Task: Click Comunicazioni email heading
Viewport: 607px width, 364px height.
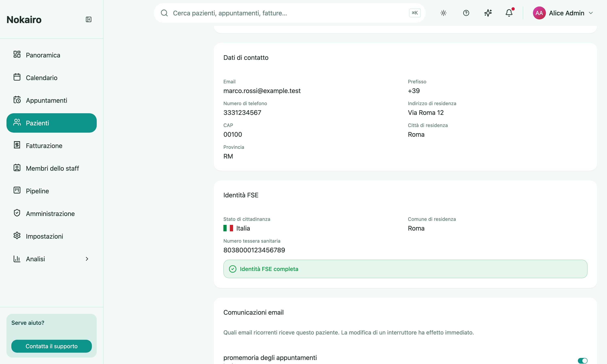Action: (x=253, y=312)
